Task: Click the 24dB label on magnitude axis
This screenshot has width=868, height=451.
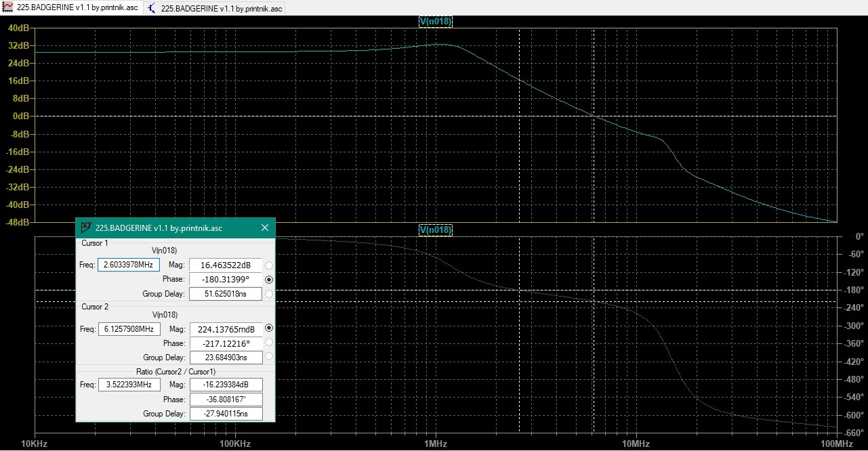Action: [18, 63]
